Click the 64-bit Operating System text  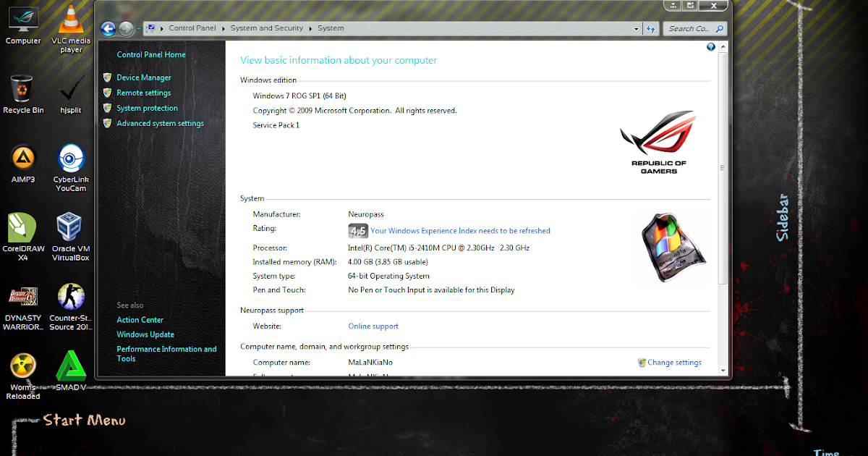coord(388,276)
